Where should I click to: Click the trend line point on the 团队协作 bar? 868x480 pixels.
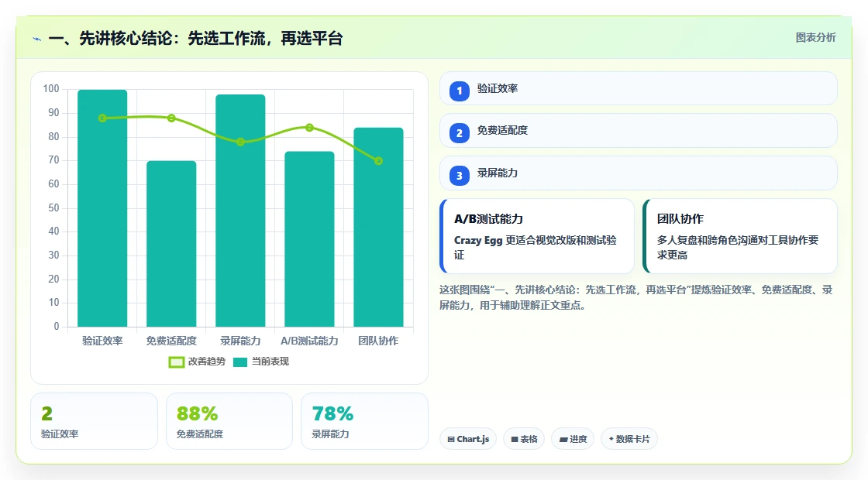tap(379, 161)
